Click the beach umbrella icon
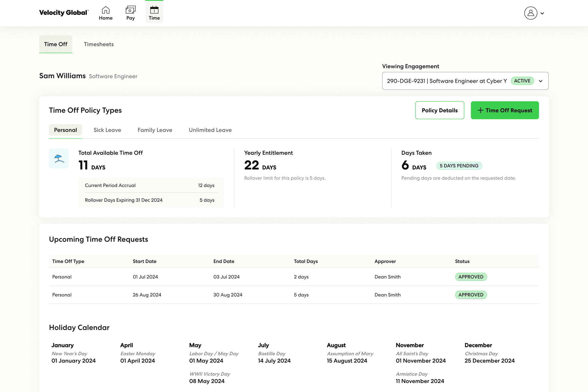Screen dimensions: 588x392 tap(59, 158)
